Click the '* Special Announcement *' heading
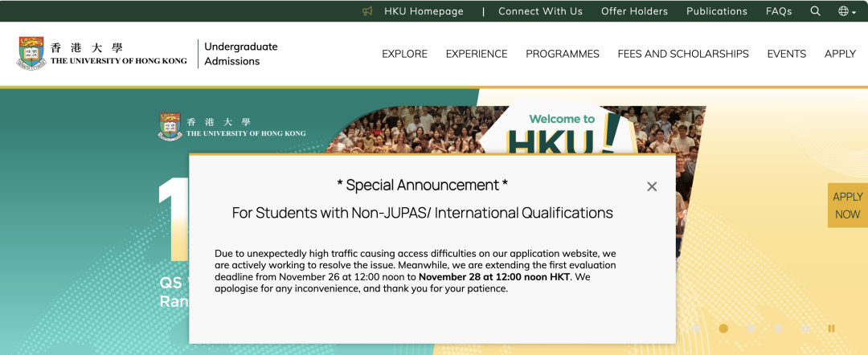The width and height of the screenshot is (868, 355). click(423, 185)
